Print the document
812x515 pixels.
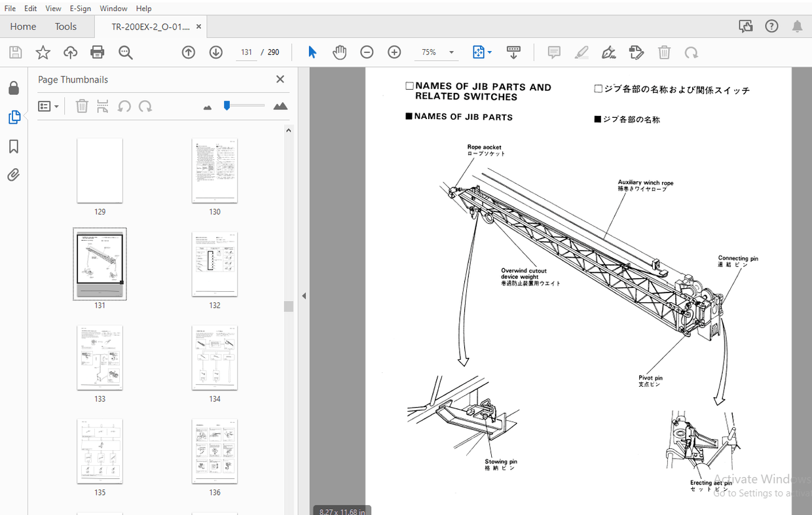[96, 52]
